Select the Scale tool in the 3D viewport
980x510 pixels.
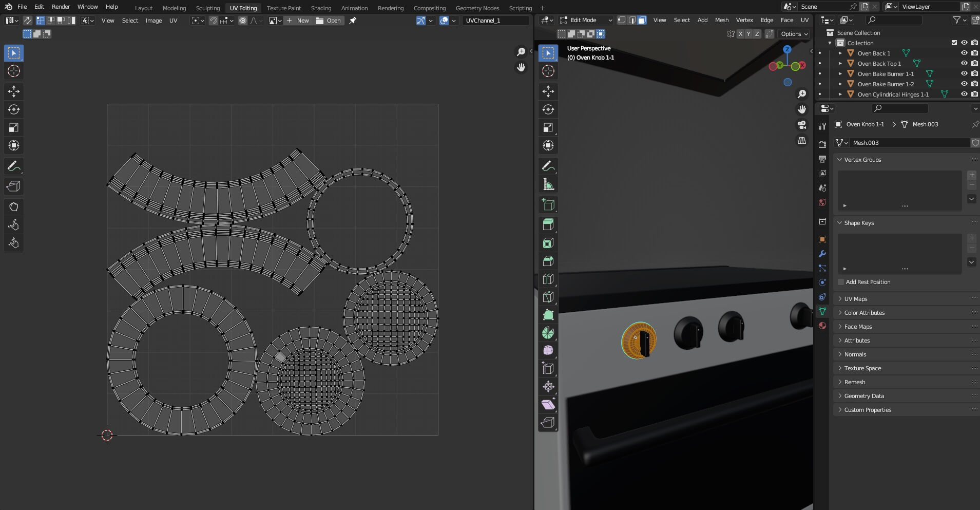tap(548, 127)
